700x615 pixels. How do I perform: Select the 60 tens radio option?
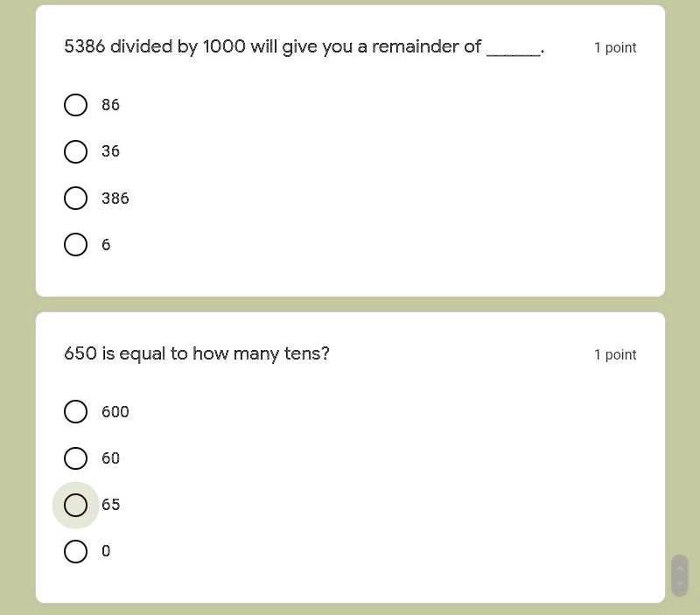click(76, 458)
